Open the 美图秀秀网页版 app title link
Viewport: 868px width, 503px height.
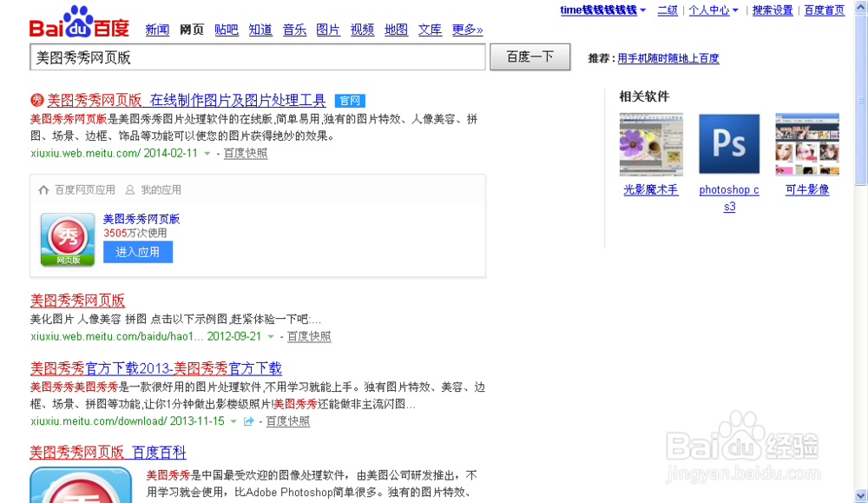click(x=141, y=219)
